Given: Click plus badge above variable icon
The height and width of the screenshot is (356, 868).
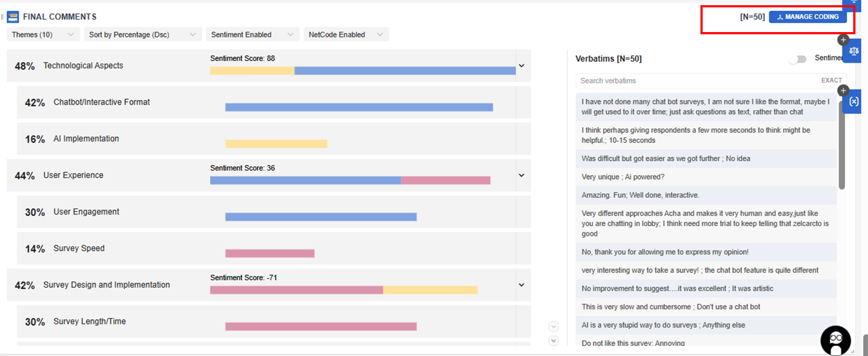Looking at the screenshot, I should click(843, 90).
